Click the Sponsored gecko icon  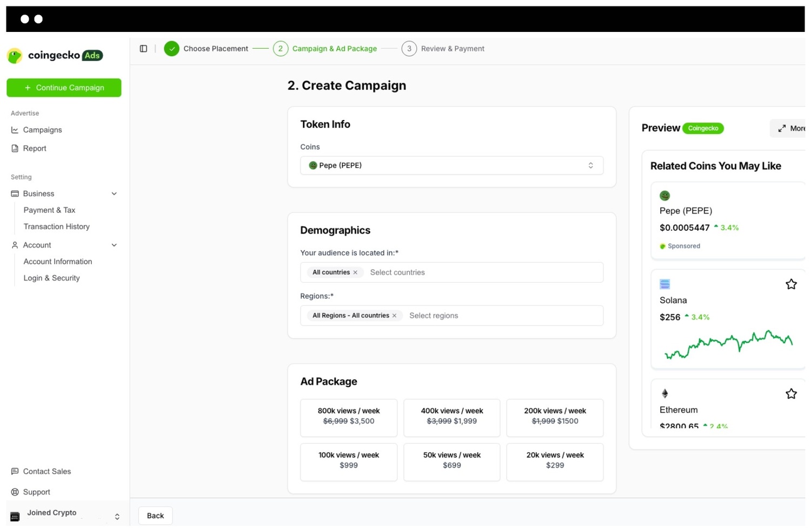point(663,247)
